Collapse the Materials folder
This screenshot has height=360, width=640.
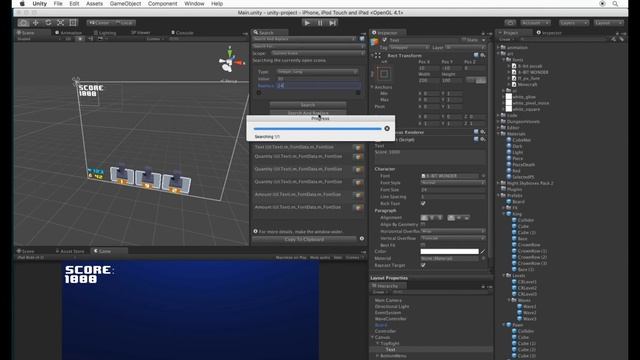pos(499,134)
